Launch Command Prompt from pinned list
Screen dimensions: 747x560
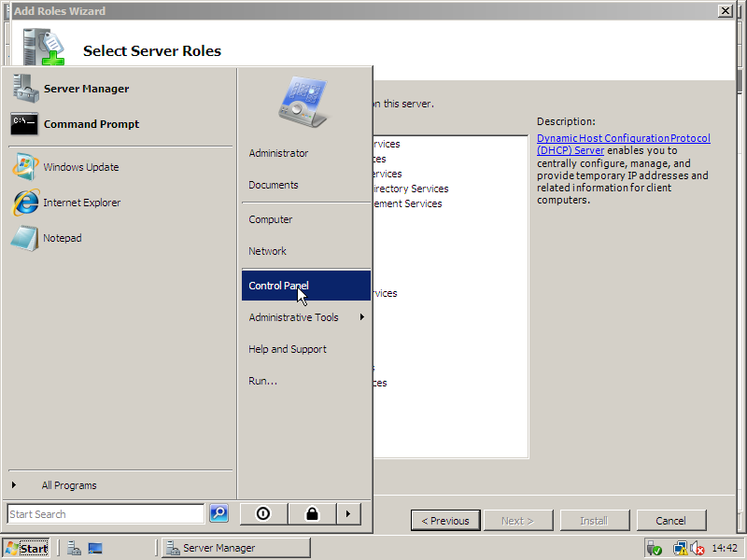(91, 124)
